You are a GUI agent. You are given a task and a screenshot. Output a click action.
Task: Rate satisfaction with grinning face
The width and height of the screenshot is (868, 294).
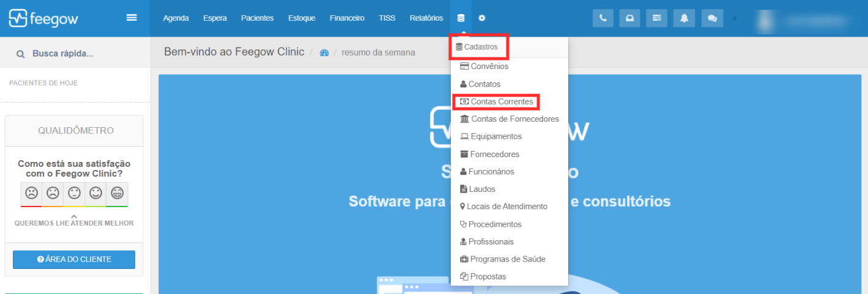tap(117, 193)
